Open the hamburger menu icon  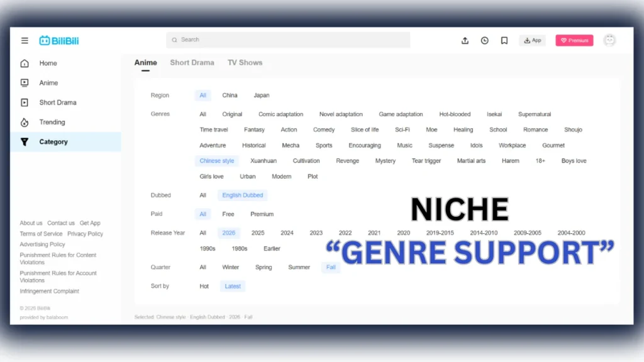25,41
